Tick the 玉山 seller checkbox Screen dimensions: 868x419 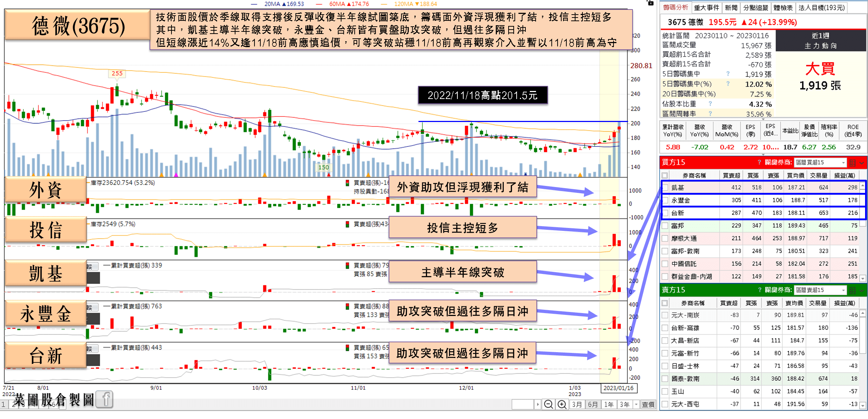[665, 391]
